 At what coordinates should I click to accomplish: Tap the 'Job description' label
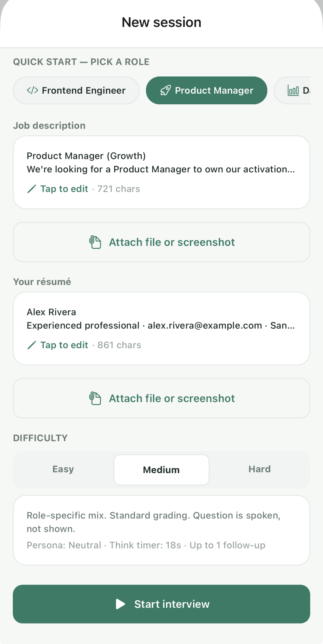point(49,126)
